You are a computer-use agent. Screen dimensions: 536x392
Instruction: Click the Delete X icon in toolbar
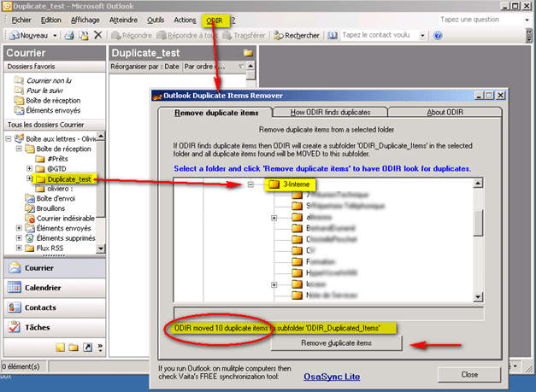[98, 35]
